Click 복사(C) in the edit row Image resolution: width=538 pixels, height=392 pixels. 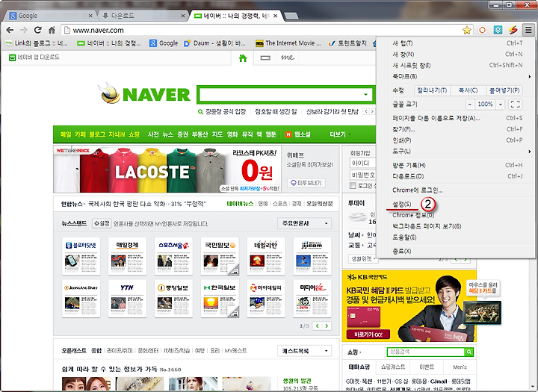coord(468,90)
